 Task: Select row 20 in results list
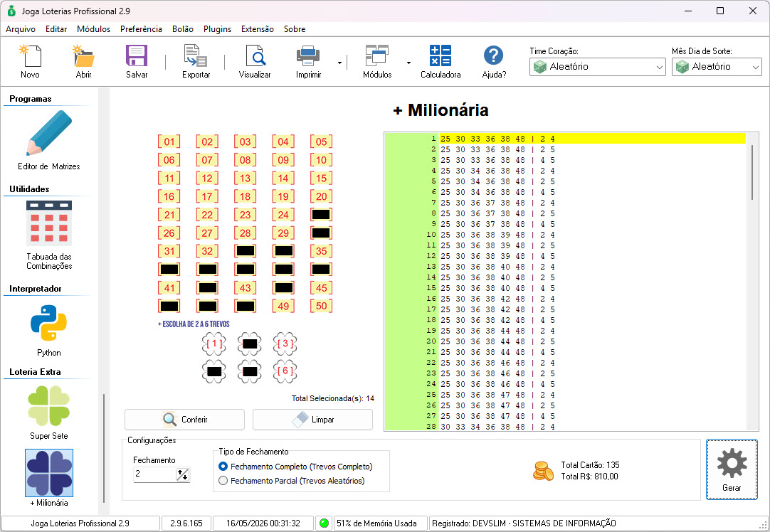(x=565, y=341)
